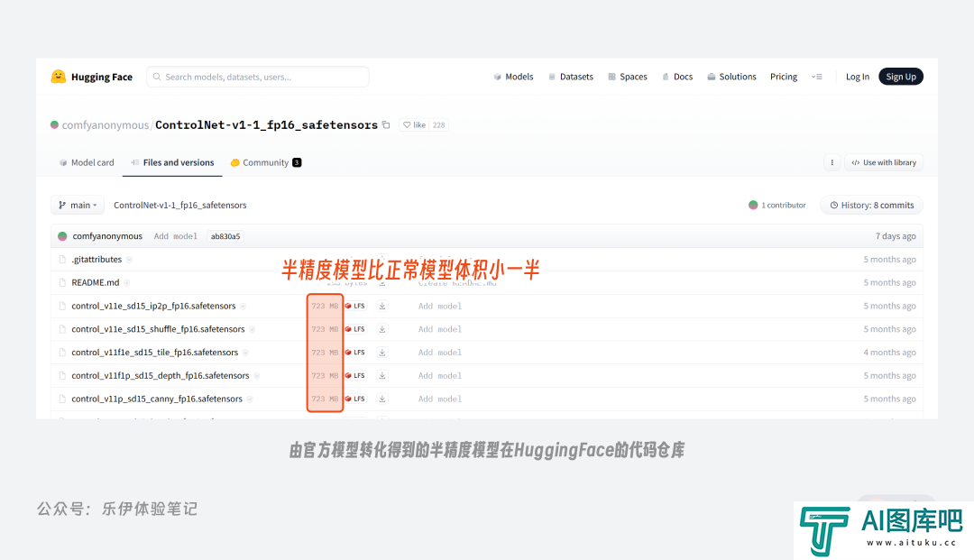This screenshot has width=974, height=560.
Task: View the 1 contributor link
Action: (777, 205)
